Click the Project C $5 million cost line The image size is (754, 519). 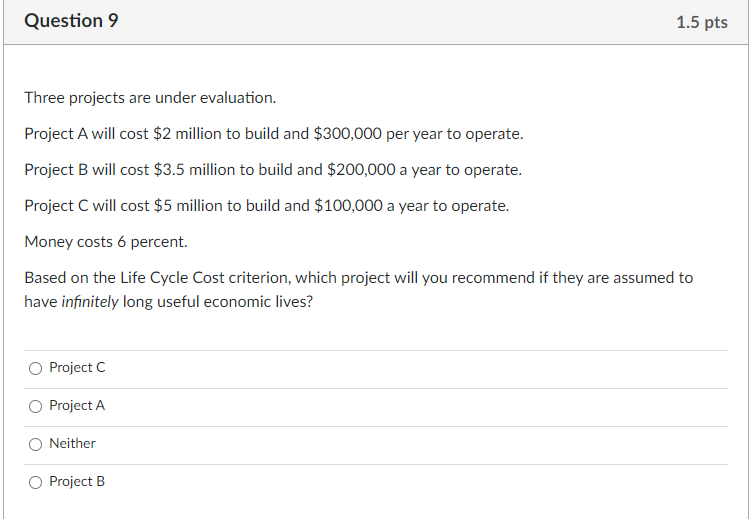[x=266, y=206]
